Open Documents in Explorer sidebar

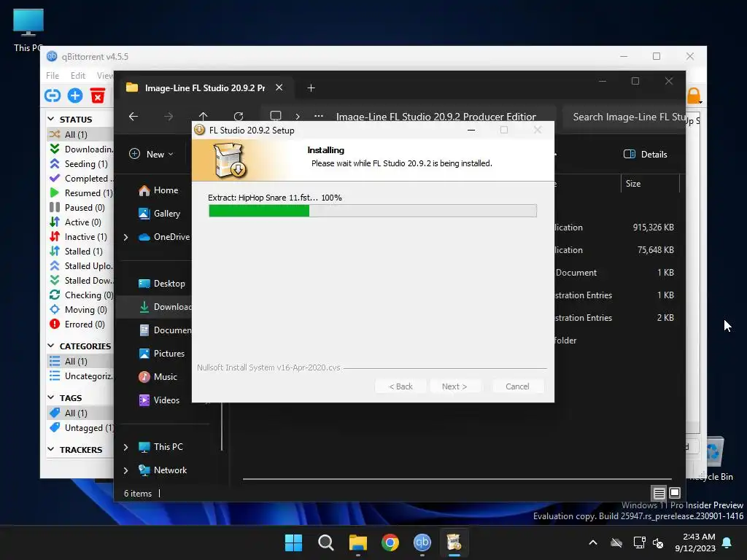coord(164,330)
